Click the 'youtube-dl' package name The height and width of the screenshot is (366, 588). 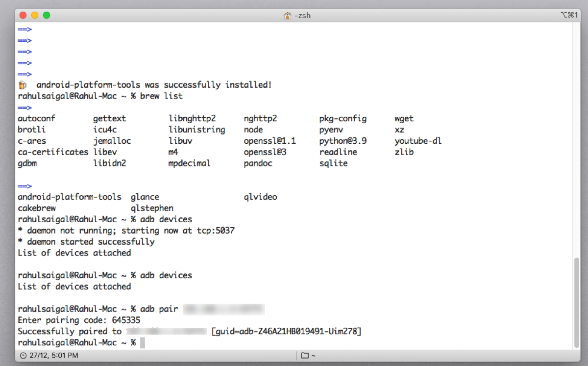click(418, 141)
